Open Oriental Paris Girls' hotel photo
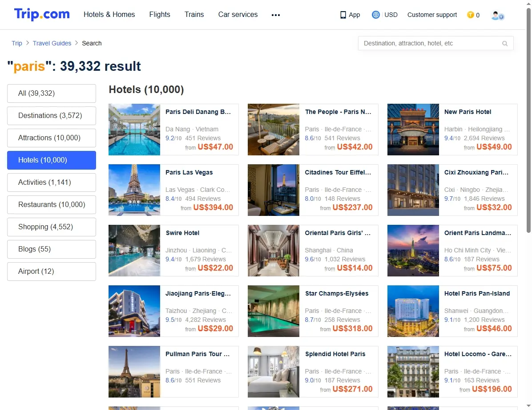Viewport: 532px width, 410px height. (x=274, y=250)
